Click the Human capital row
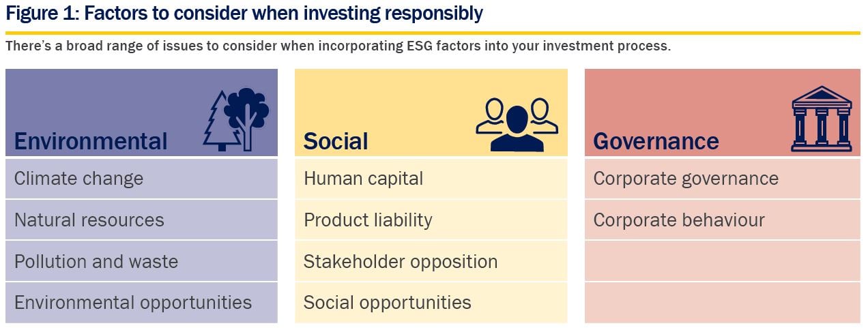The width and height of the screenshot is (868, 328). 431,179
